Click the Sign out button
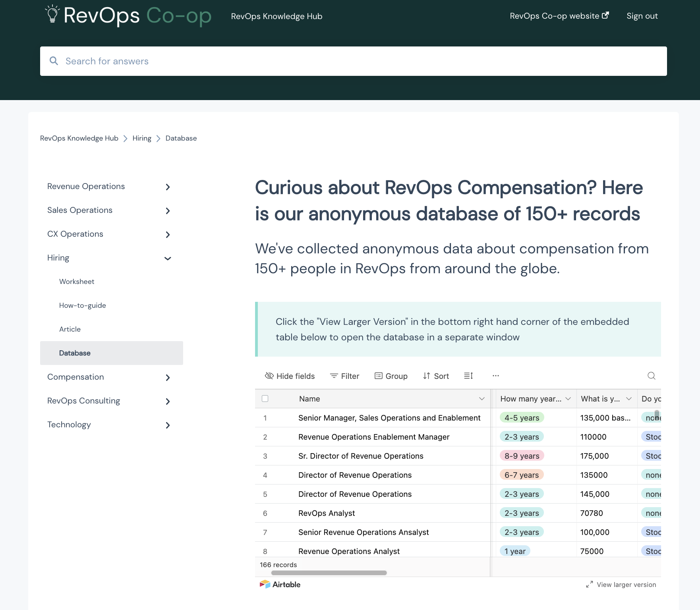The width and height of the screenshot is (700, 610). pos(642,15)
